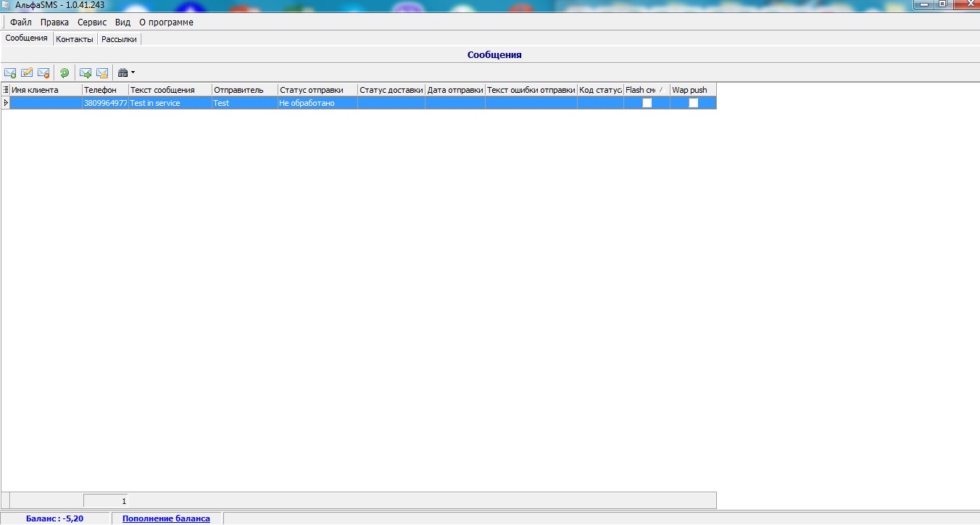Click the Пополнение баланса link
Viewport: 980px width, 525px height.
(166, 518)
